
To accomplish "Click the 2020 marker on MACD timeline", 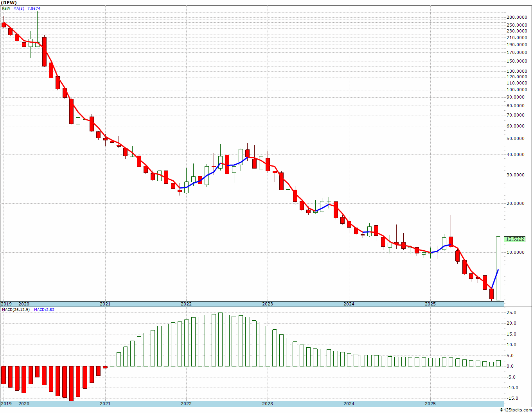I will 24,403.
